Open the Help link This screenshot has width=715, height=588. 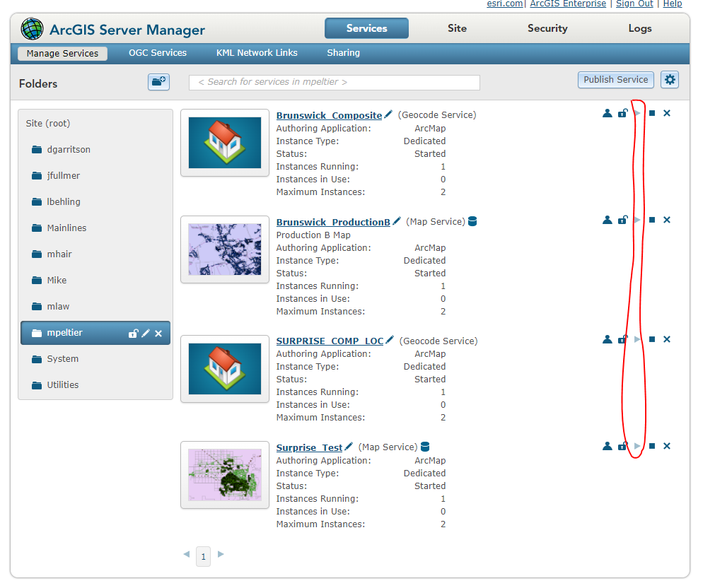coord(673,4)
